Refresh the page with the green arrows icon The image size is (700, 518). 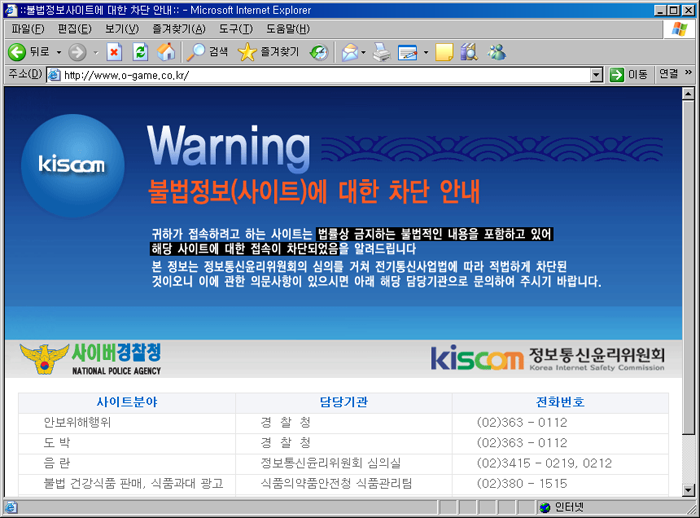pyautogui.click(x=140, y=52)
